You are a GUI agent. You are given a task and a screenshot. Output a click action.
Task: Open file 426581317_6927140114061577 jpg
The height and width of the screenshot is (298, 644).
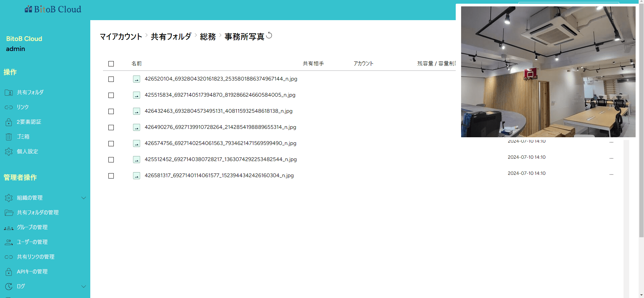pyautogui.click(x=219, y=176)
